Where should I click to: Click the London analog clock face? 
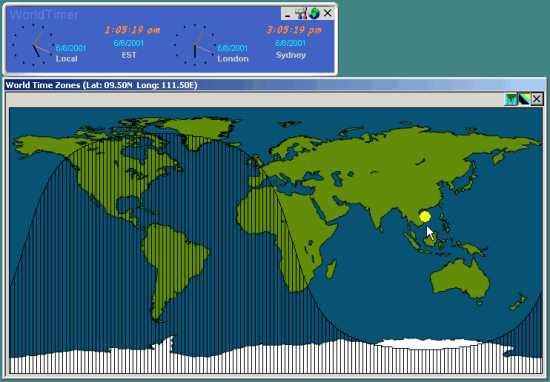click(195, 45)
